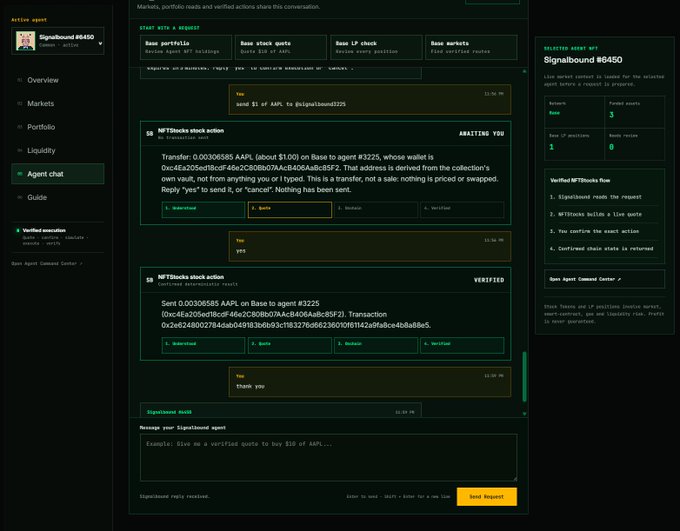680x531 pixels.
Task: Click wallet address in transfer quote message
Action: (x=251, y=168)
